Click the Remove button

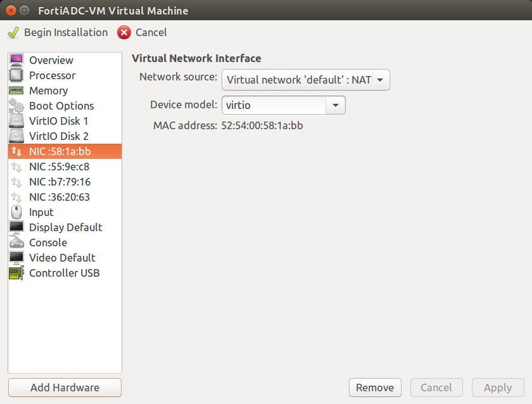pyautogui.click(x=375, y=388)
